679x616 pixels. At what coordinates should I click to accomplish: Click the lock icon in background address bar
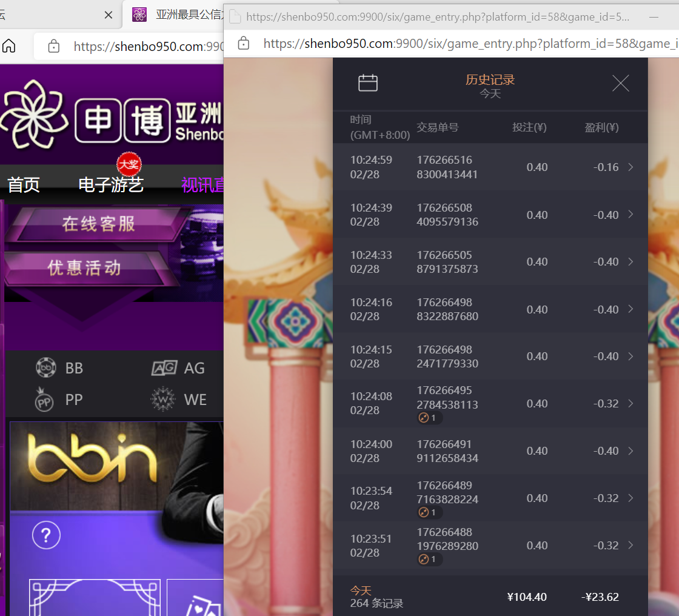(x=54, y=46)
